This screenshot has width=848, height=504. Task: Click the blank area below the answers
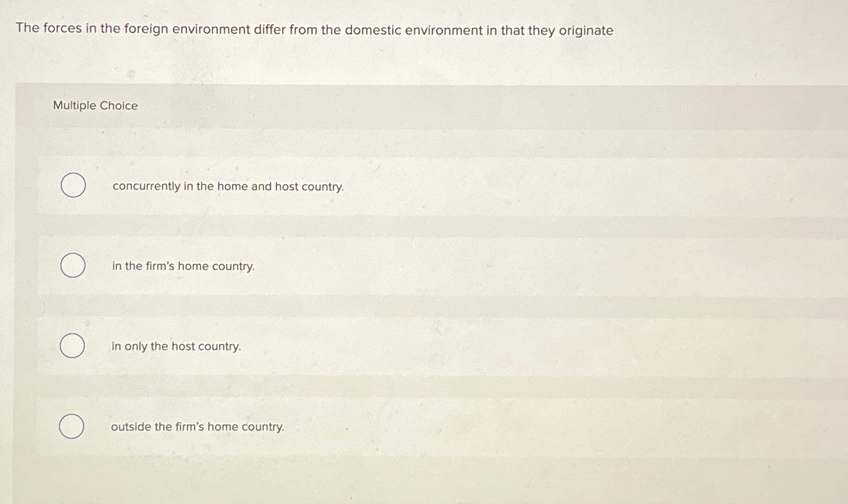tap(415, 480)
